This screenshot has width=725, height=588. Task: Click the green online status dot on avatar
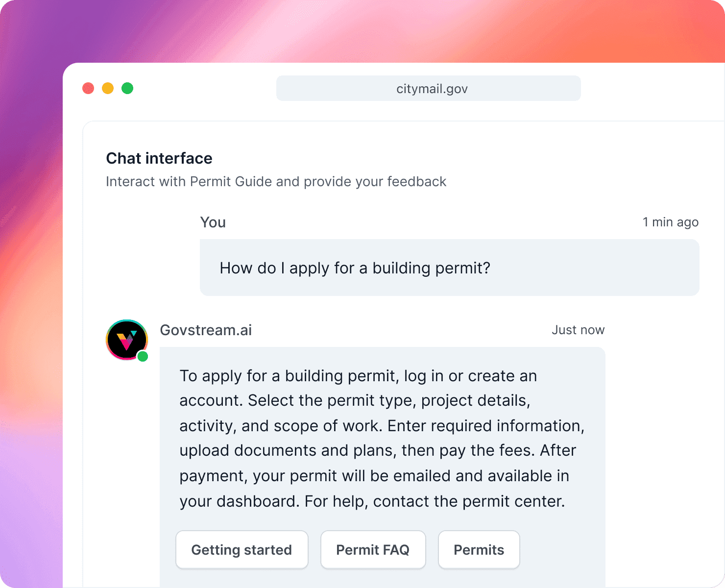tap(143, 356)
